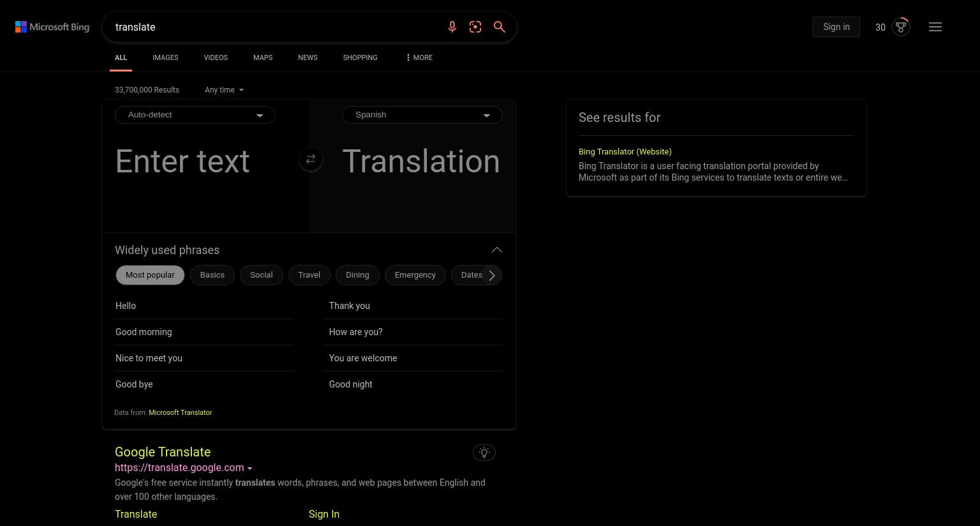Switch to the SHOPPING tab

(x=360, y=57)
